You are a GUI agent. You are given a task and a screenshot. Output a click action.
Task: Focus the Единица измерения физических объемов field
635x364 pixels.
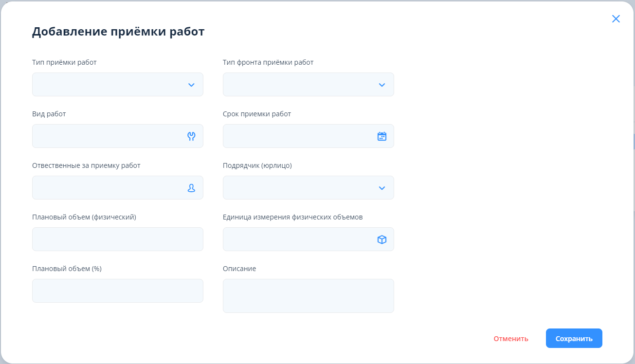point(298,239)
